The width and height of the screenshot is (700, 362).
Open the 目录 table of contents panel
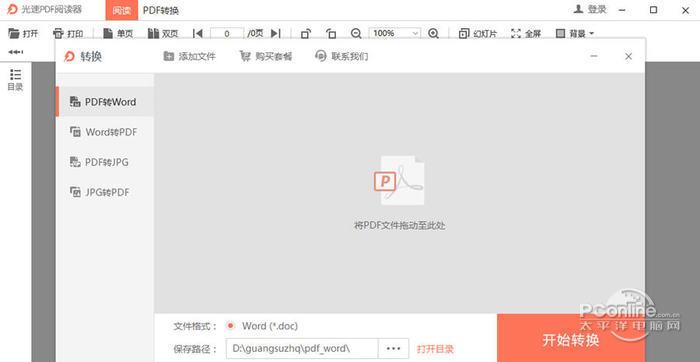[x=15, y=80]
